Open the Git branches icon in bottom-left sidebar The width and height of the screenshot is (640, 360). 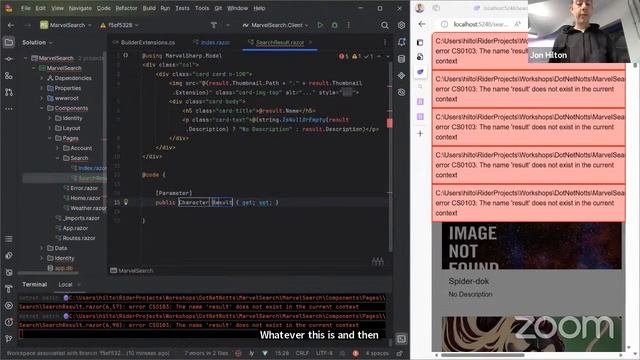point(9,338)
